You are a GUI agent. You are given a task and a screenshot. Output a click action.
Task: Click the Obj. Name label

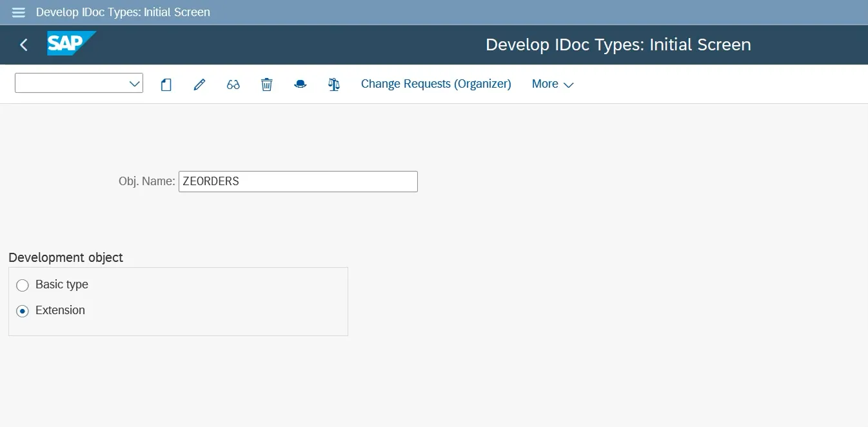146,181
